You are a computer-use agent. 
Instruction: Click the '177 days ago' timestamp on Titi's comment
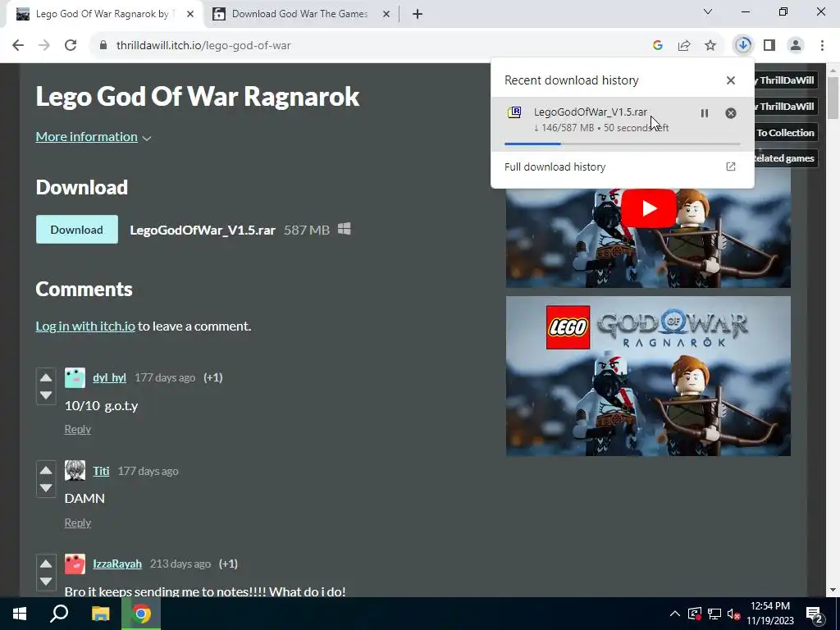click(x=148, y=471)
